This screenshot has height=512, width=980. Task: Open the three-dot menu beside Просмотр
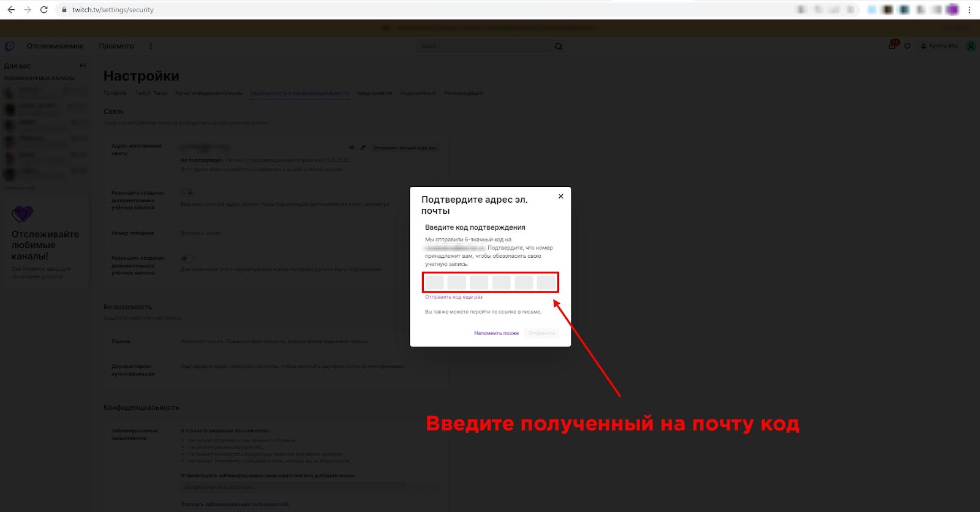coord(151,46)
